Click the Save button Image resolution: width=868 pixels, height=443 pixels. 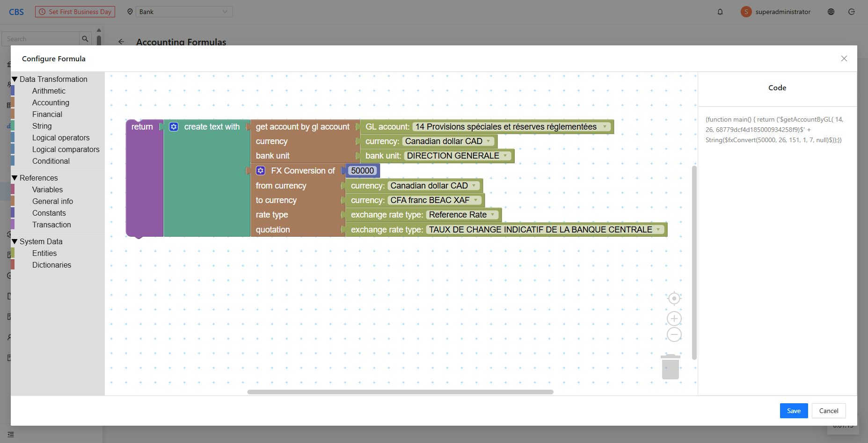[x=794, y=411]
